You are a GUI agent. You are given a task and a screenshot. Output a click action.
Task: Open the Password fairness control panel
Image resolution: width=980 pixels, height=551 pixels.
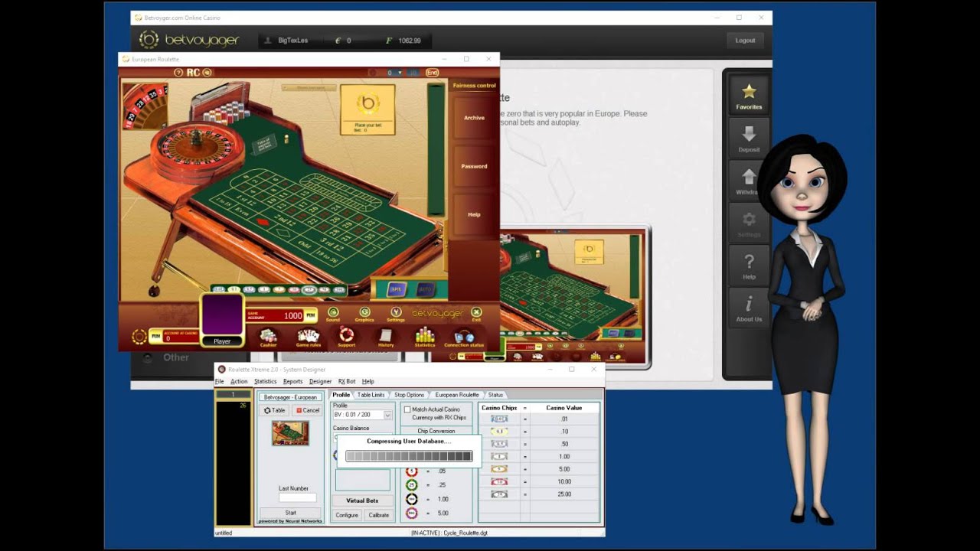[474, 166]
